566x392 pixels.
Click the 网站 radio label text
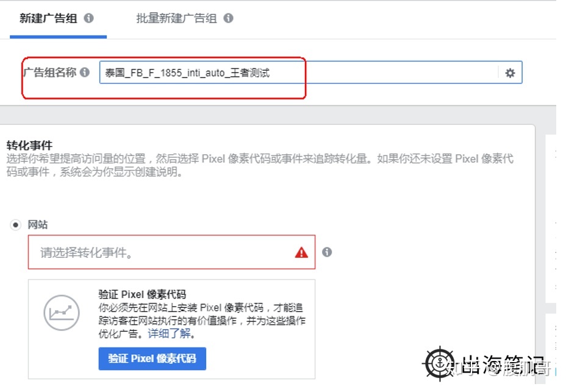pos(38,225)
